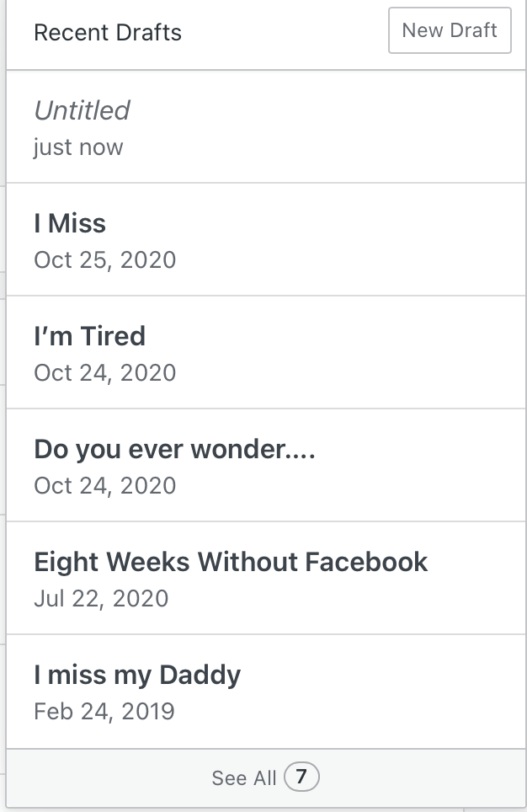Open the 'I miss my Daddy' draft

point(137,675)
